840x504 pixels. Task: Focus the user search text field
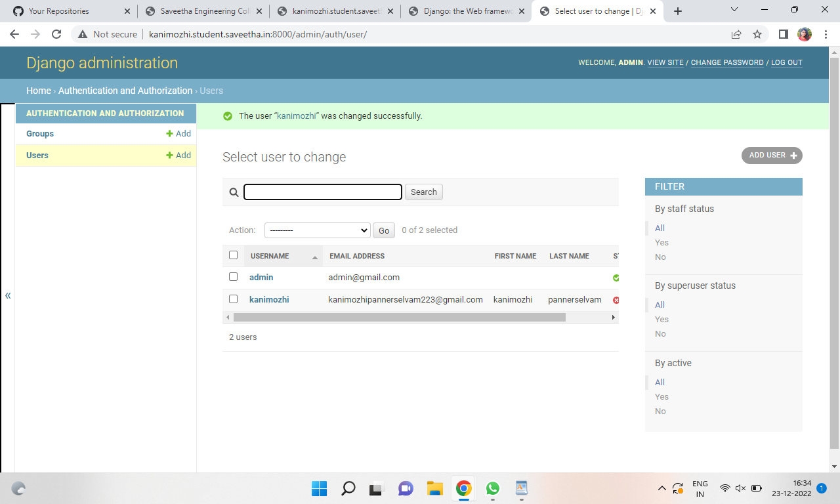click(323, 192)
